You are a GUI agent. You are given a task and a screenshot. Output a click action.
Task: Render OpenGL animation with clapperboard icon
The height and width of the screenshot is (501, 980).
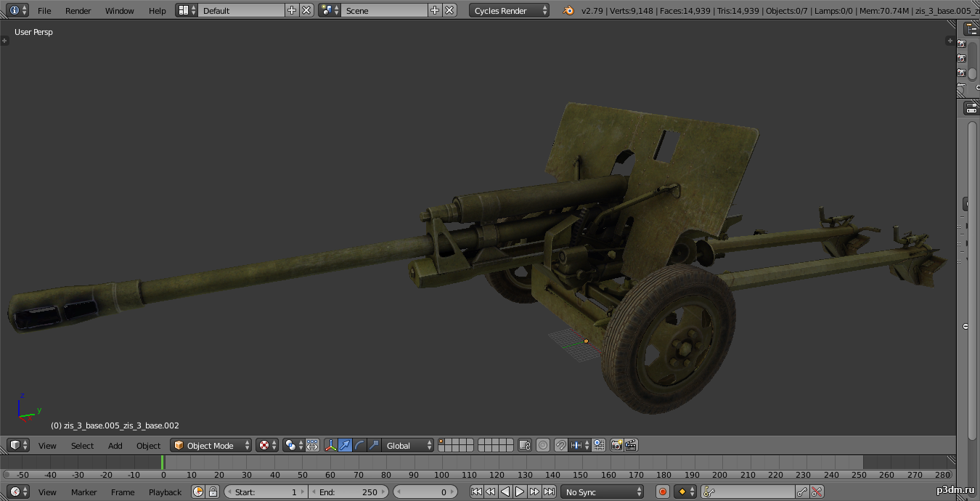(632, 445)
